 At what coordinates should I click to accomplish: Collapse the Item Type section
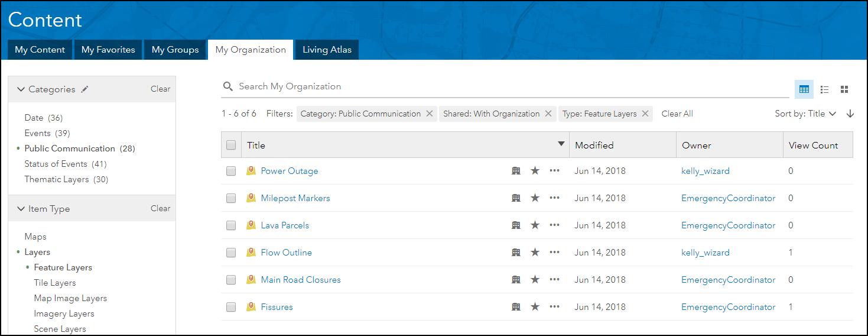(21, 209)
